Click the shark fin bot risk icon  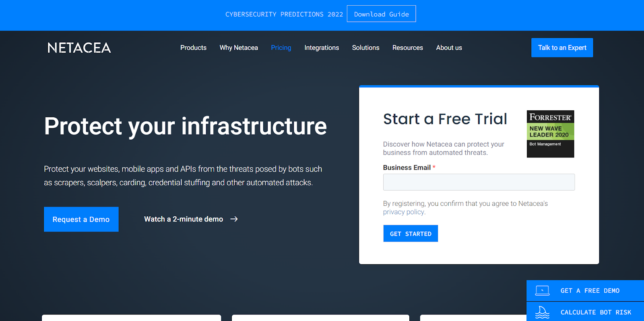542,313
